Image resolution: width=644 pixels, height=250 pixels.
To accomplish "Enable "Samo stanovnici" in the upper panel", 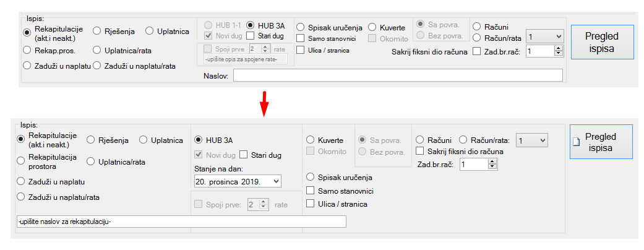I will (x=301, y=38).
